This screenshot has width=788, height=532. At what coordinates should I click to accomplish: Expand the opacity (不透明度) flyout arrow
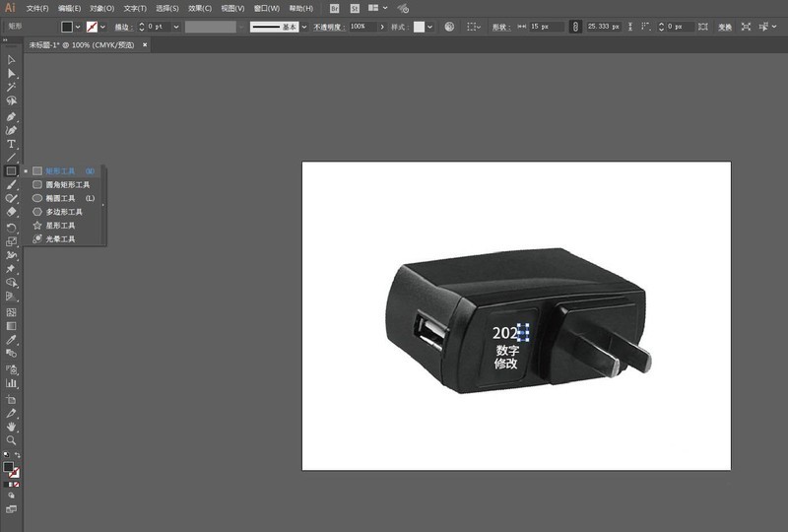(382, 27)
